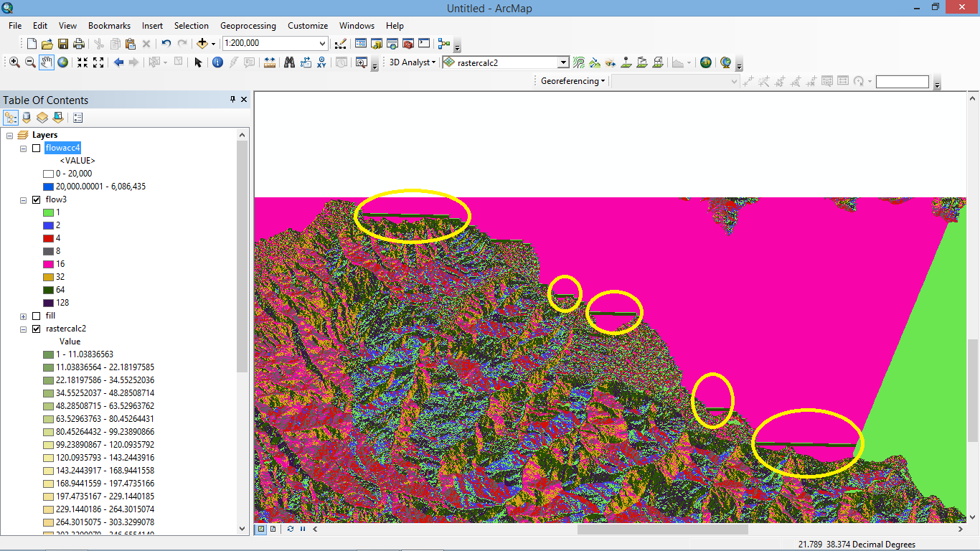Open the Windows menu
Image resolution: width=980 pixels, height=551 pixels.
357,26
